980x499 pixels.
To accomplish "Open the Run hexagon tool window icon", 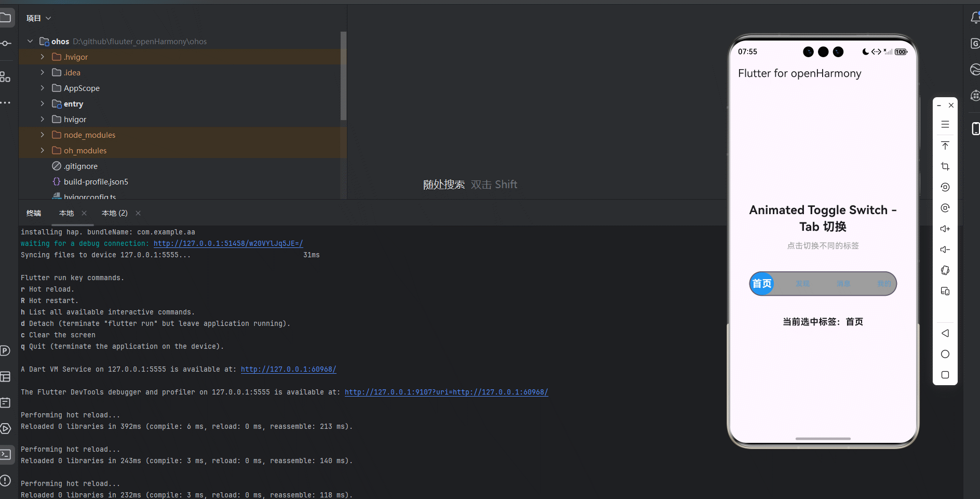I will pos(5,429).
